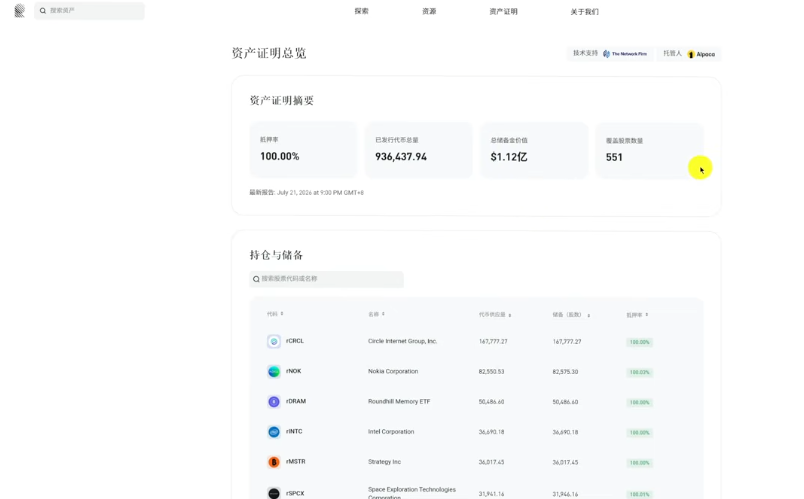This screenshot has width=804, height=499.
Task: Sort table by 抵押率 column
Action: tap(637, 315)
